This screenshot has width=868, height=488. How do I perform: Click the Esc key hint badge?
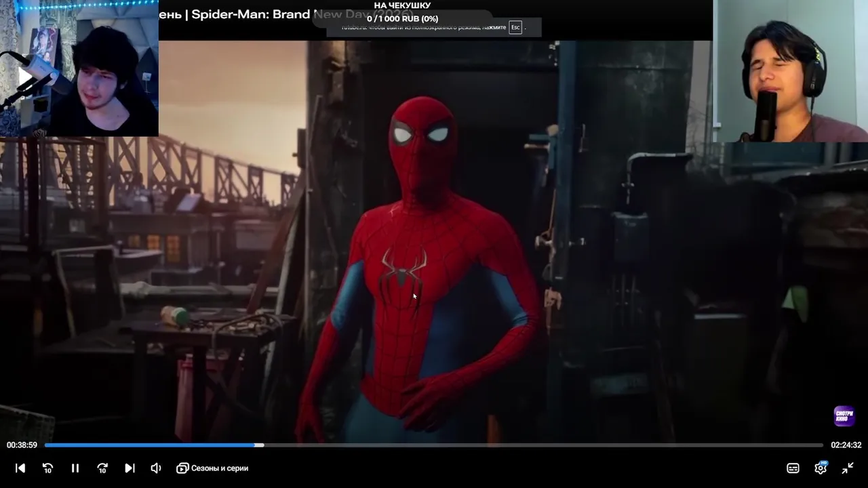[515, 27]
